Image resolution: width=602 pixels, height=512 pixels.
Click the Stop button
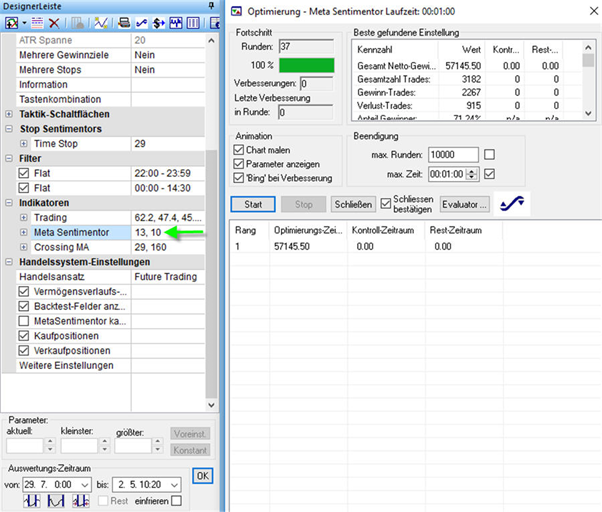pyautogui.click(x=303, y=204)
